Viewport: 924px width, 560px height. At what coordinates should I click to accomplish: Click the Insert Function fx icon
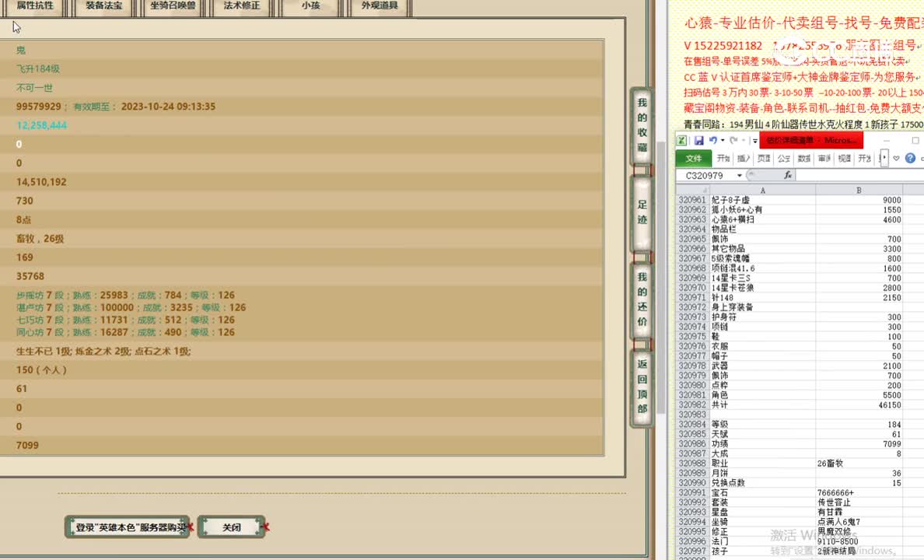tap(788, 176)
